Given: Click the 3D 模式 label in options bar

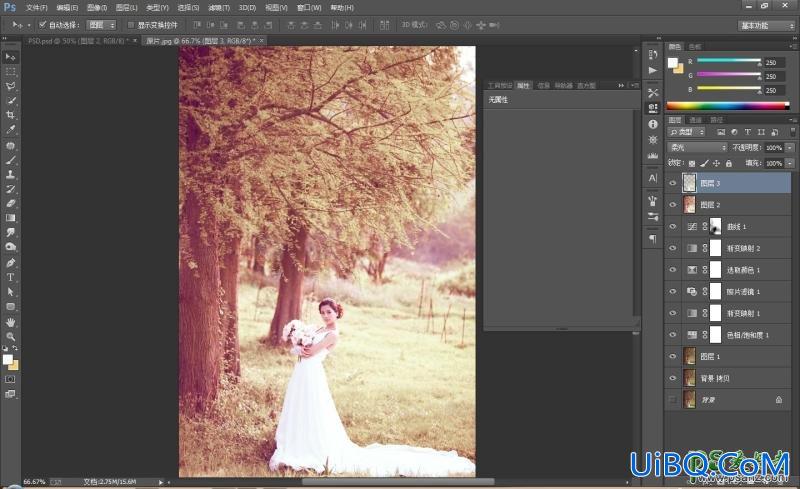Looking at the screenshot, I should click(414, 25).
